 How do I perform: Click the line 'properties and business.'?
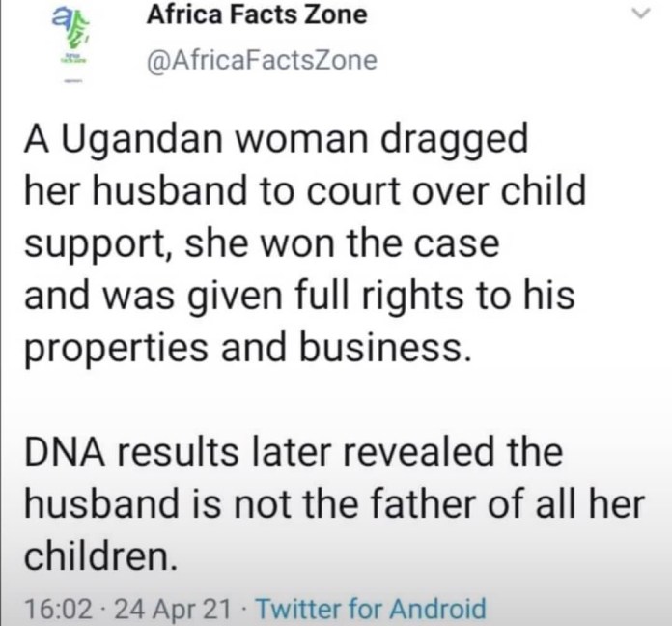coord(248,349)
